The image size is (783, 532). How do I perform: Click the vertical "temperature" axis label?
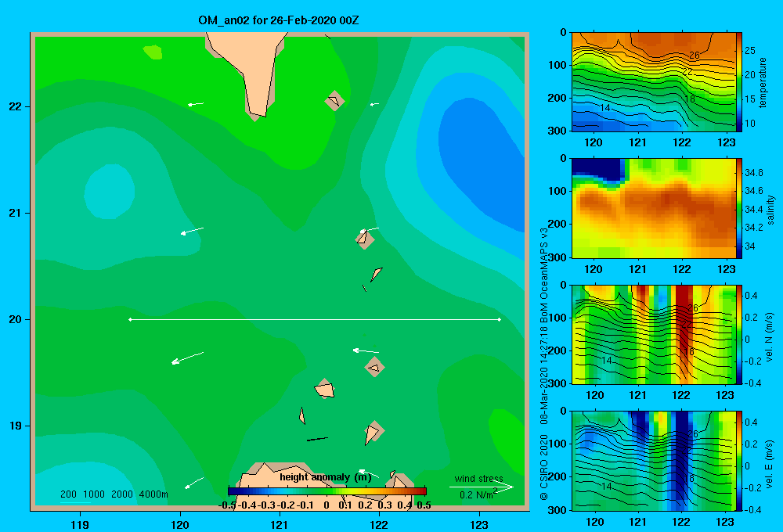763,82
